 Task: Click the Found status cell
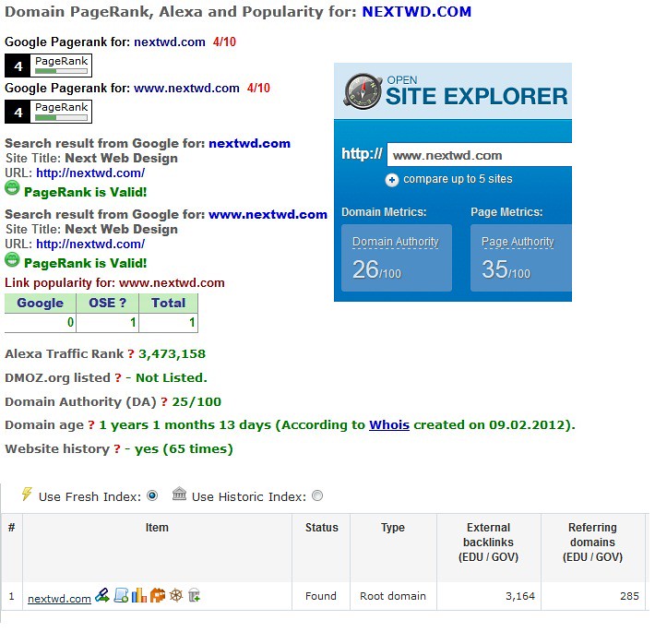(321, 596)
